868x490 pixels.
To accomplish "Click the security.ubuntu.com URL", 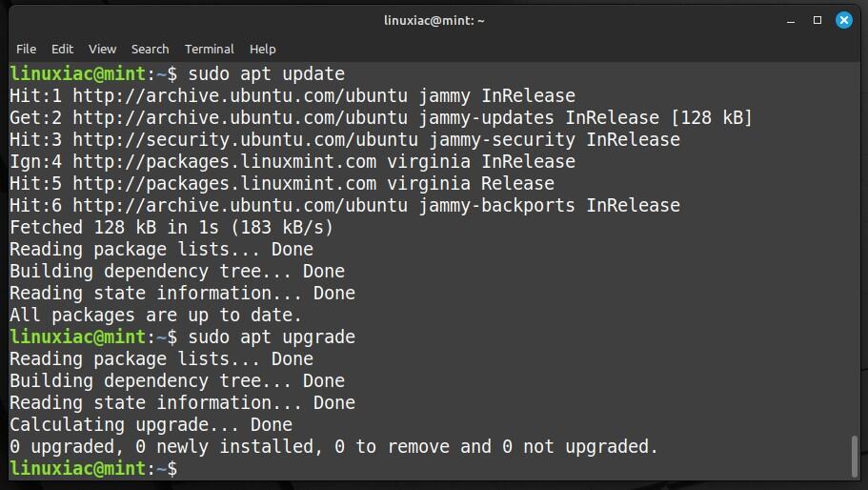I will click(x=246, y=139).
